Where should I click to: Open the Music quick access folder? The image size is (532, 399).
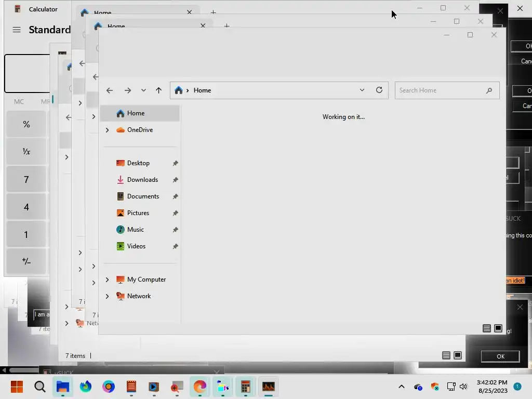[135, 229]
